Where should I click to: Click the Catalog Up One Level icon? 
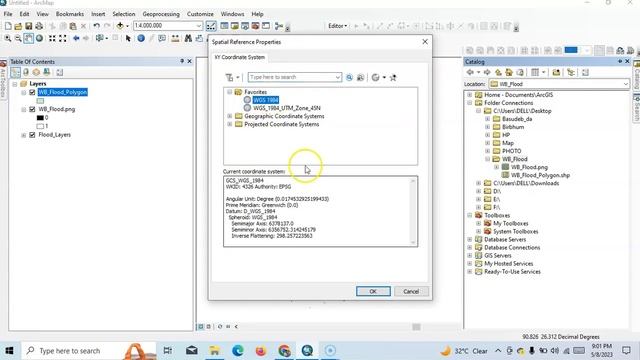[x=498, y=72]
